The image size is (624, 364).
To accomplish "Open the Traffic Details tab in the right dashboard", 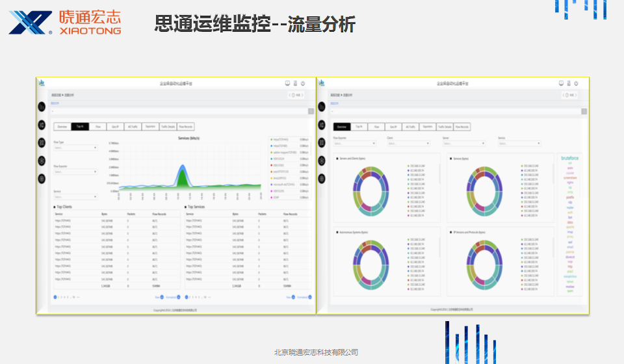I will point(445,127).
